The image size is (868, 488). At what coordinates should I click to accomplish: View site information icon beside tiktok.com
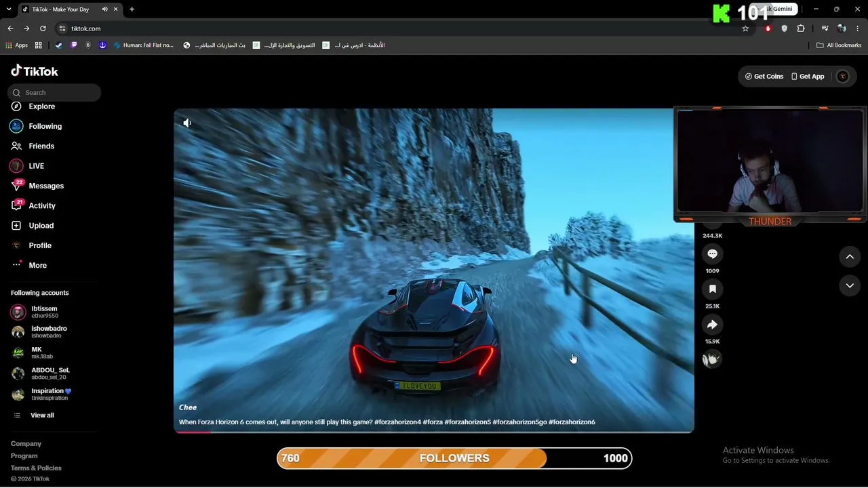62,28
